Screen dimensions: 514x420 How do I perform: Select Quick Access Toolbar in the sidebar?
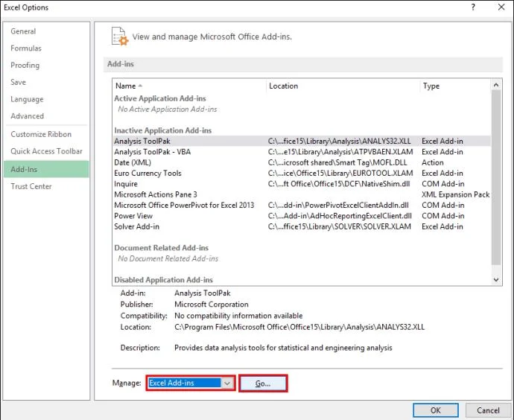46,151
